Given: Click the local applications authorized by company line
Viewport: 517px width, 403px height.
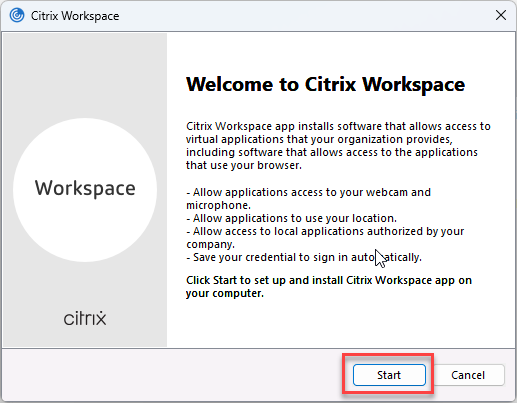Looking at the screenshot, I should pos(325,238).
